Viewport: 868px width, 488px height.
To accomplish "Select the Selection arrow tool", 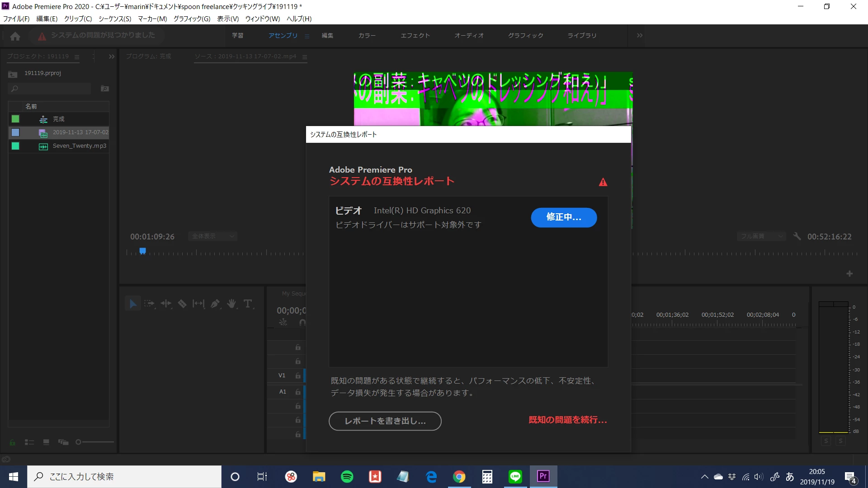I will [132, 304].
